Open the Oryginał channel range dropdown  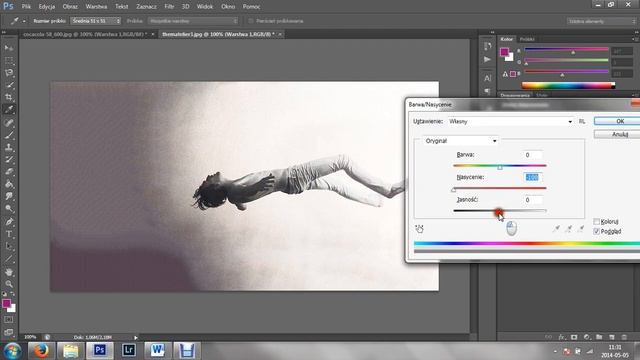(x=460, y=141)
